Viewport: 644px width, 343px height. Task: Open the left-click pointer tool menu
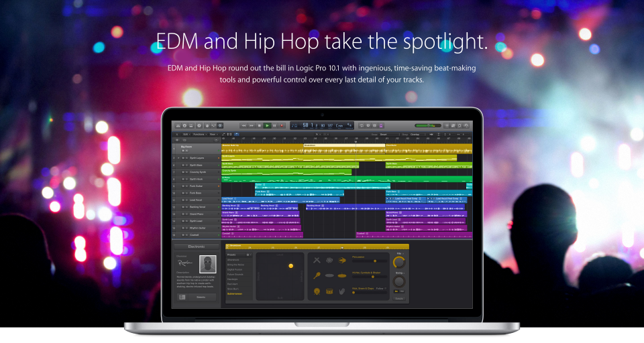click(x=317, y=134)
